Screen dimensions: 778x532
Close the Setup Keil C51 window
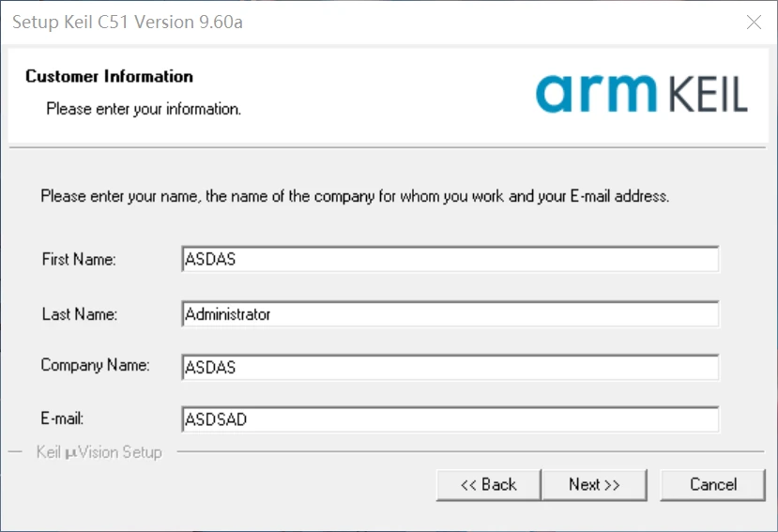point(754,22)
